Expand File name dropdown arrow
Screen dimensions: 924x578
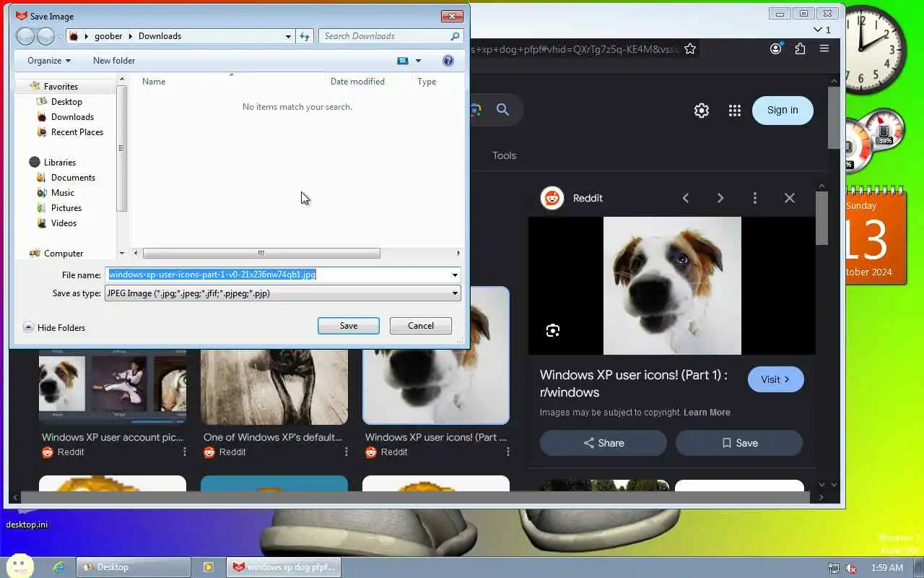(455, 275)
